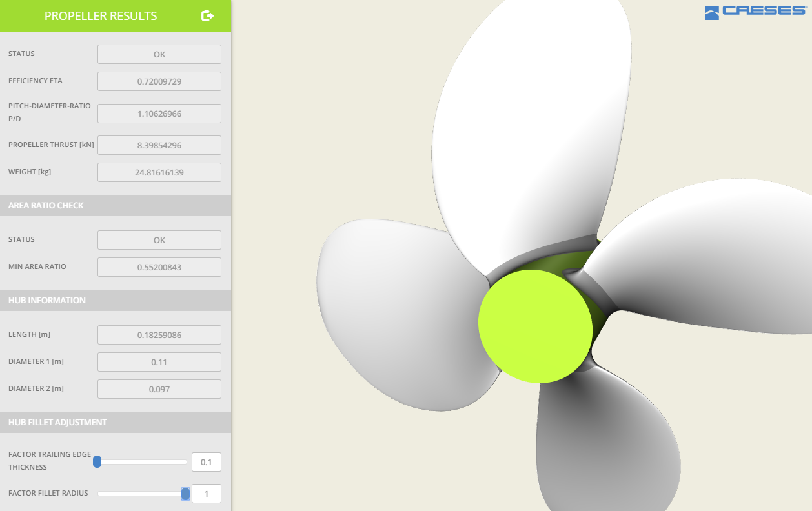The width and height of the screenshot is (812, 511).
Task: Click the trailing edge thickness value box 0.1
Action: click(x=207, y=462)
